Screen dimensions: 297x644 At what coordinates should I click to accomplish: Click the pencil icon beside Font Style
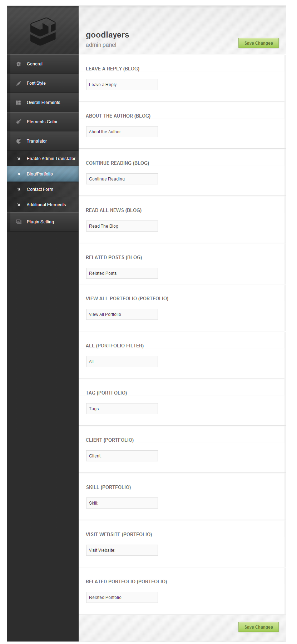19,83
